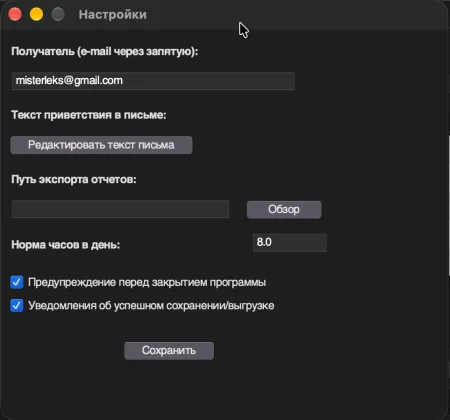Click the 'Сохранить' button

click(169, 351)
